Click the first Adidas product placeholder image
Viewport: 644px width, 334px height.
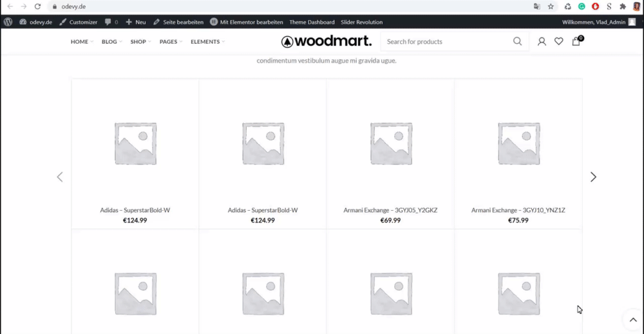point(135,144)
